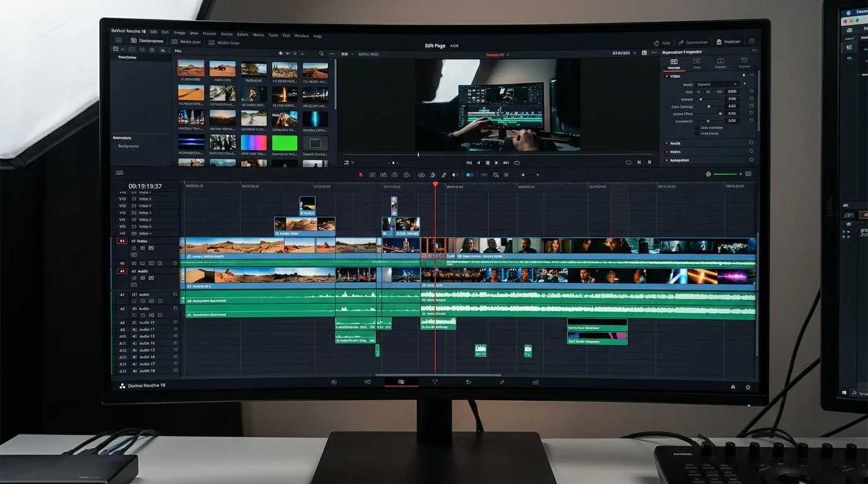Select the green screen clip thumbnail

pos(284,143)
